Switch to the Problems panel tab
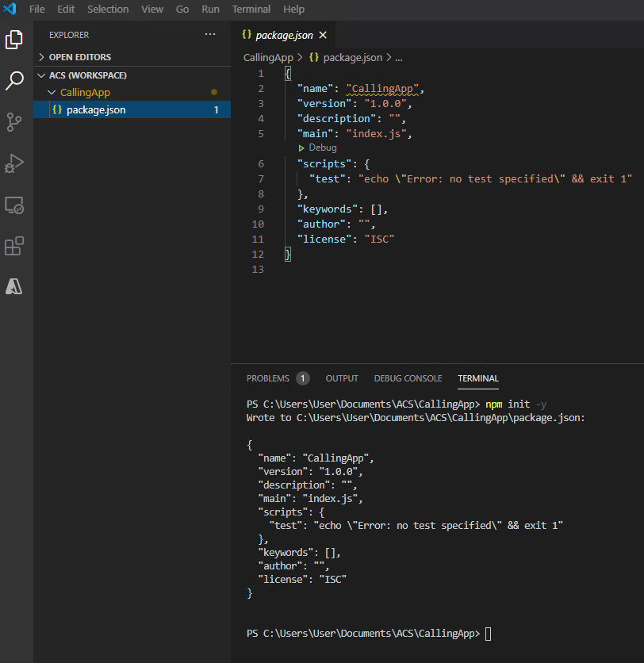Image resolution: width=644 pixels, height=663 pixels. coord(267,378)
